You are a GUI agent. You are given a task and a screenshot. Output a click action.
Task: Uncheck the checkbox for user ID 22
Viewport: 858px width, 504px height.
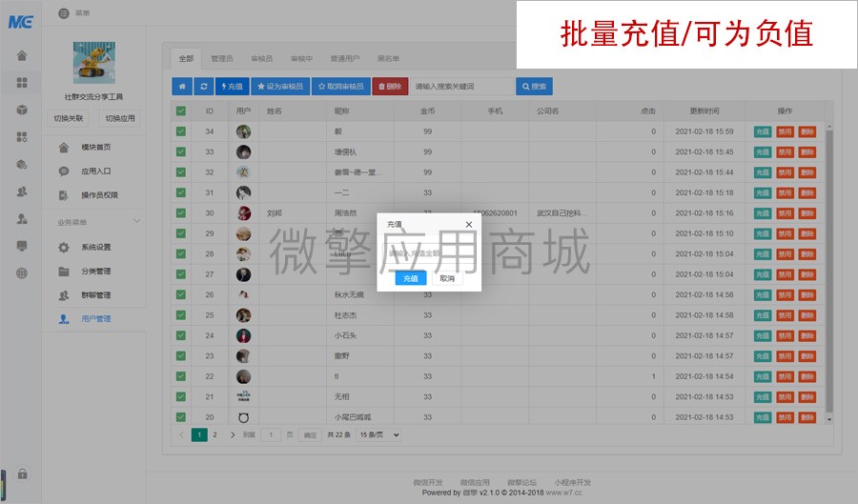[181, 376]
